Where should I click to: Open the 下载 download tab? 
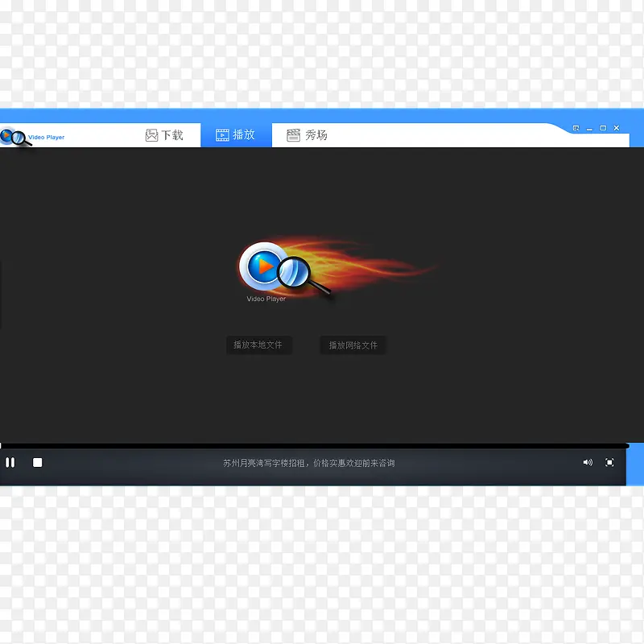coord(164,135)
